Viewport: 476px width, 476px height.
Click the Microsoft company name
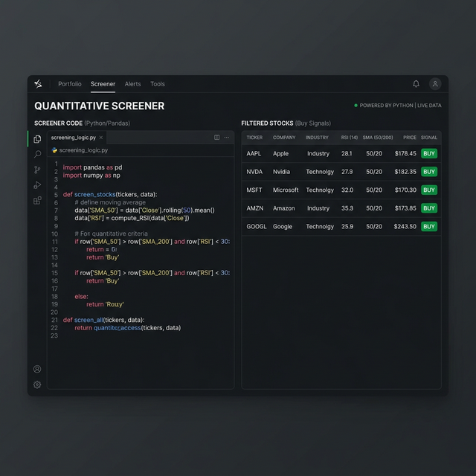tap(286, 190)
